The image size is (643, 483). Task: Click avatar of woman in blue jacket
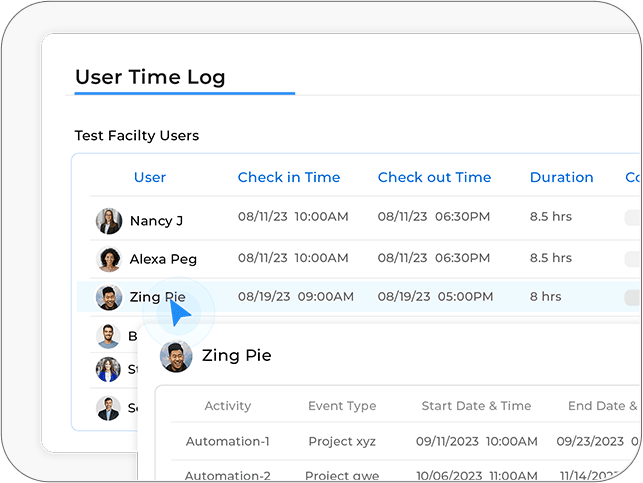click(108, 369)
